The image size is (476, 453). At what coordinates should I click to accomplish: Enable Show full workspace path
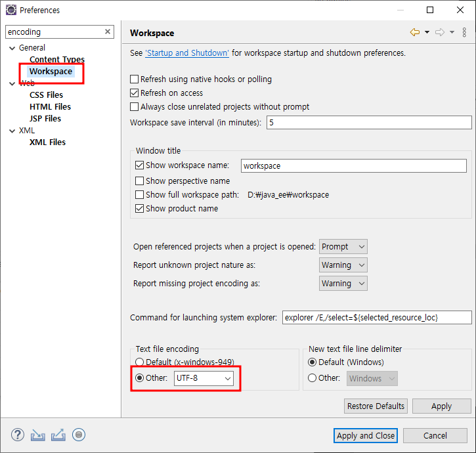139,194
